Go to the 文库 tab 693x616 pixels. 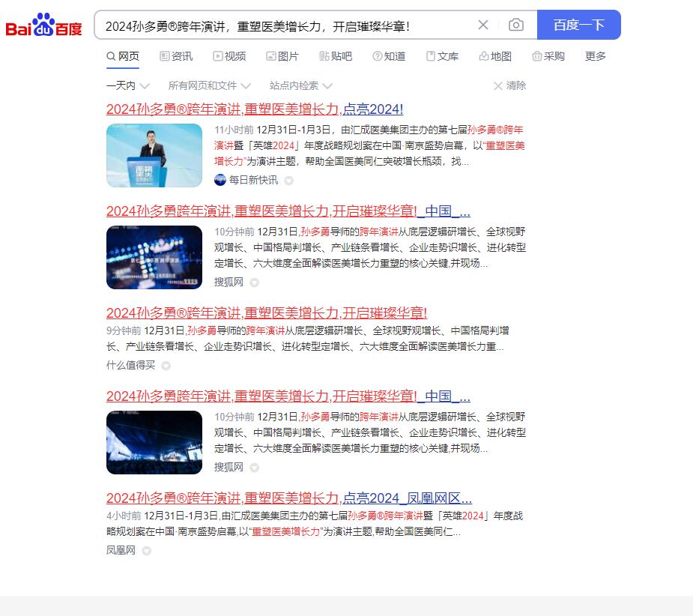[x=442, y=57]
